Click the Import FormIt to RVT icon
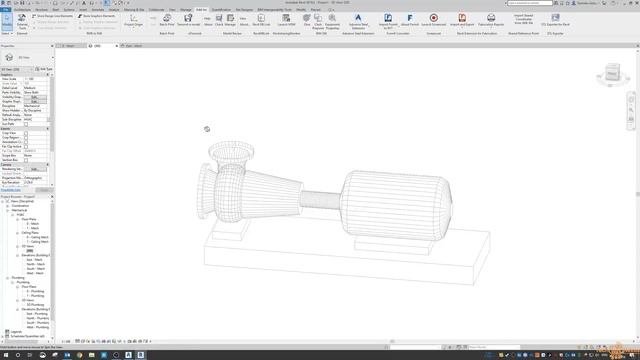Viewport: 640px width, 360px height. click(388, 21)
